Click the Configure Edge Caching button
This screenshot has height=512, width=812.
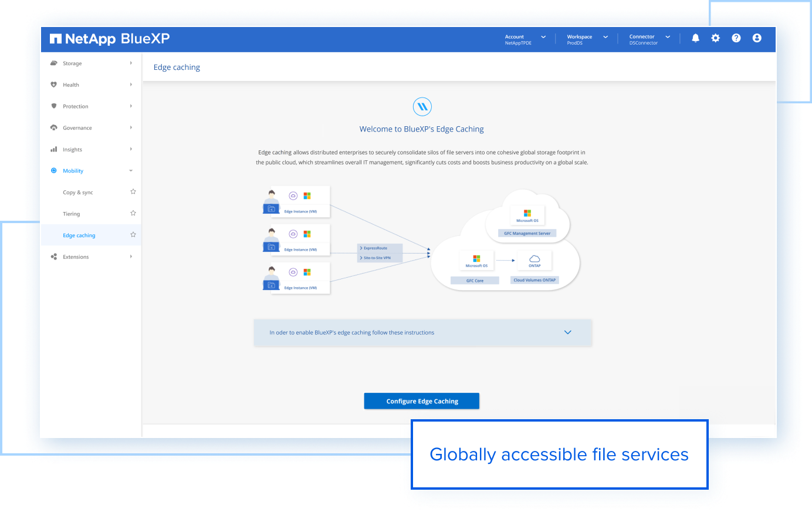coord(421,400)
